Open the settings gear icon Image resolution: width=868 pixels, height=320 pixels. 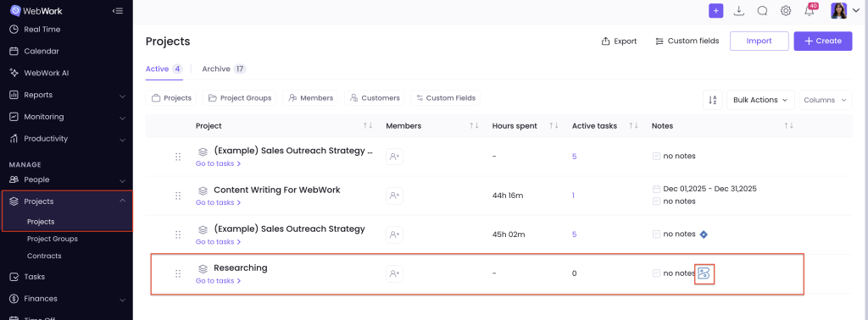pos(786,10)
